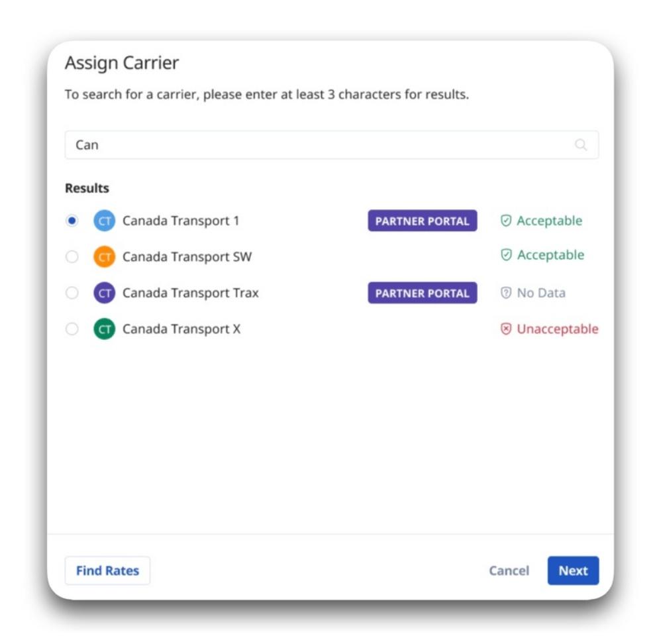This screenshot has height=644, width=653.
Task: Click Canada Transport SW Acceptable shield icon
Action: (506, 256)
